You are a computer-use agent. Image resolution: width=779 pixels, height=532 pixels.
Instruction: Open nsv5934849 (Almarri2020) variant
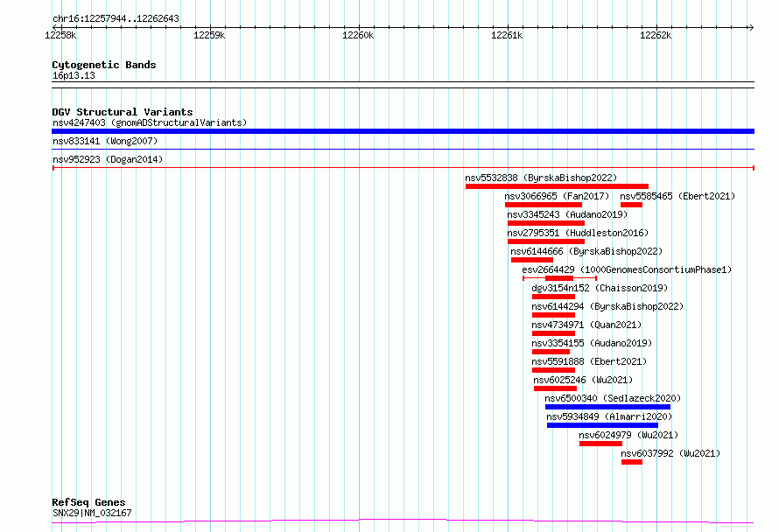pyautogui.click(x=609, y=416)
